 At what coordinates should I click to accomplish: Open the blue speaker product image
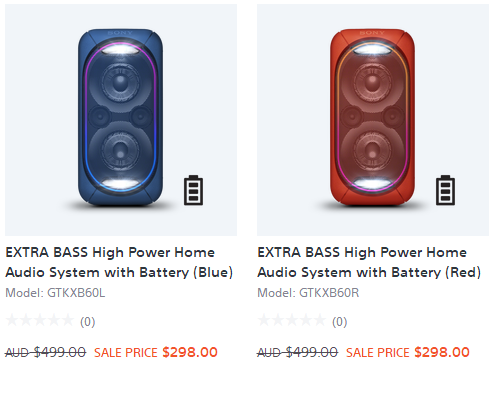pos(121,120)
